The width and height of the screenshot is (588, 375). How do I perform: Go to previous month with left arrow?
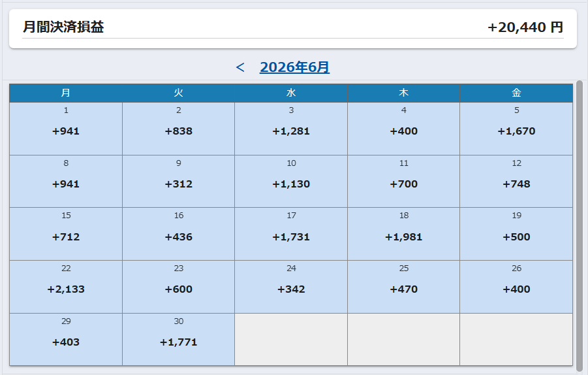click(x=240, y=67)
